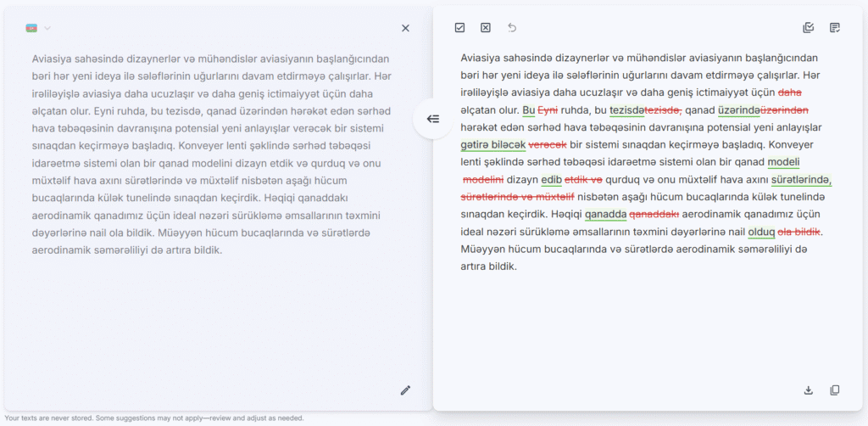This screenshot has height=426, width=868.
Task: Edit the original text with pencil icon
Action: click(x=405, y=390)
